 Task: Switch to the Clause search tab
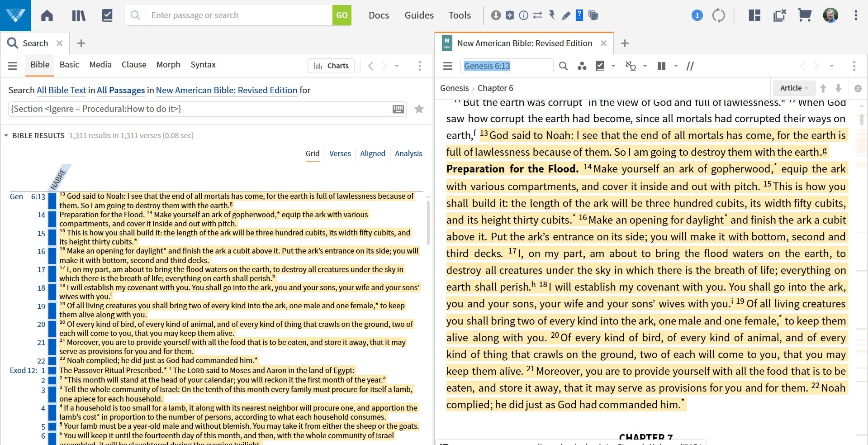pyautogui.click(x=134, y=65)
